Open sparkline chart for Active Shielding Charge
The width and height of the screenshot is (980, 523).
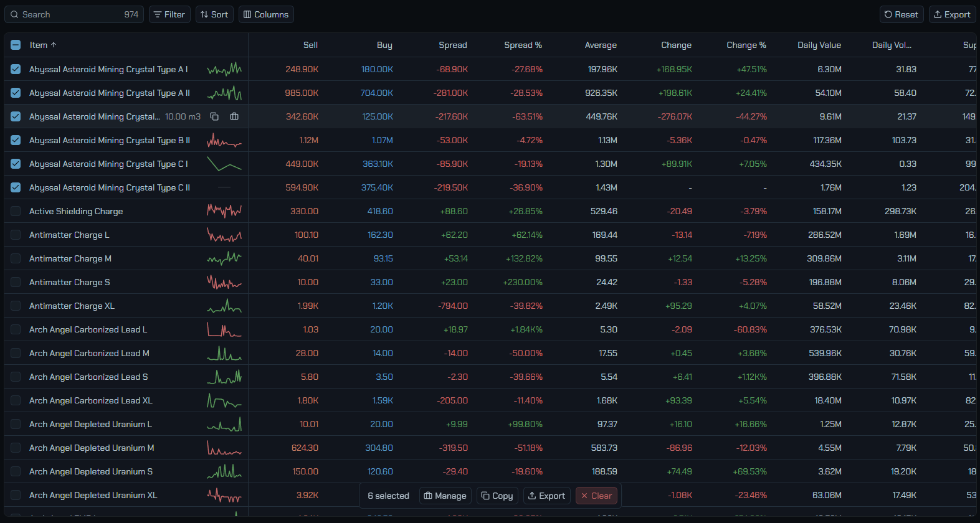224,211
